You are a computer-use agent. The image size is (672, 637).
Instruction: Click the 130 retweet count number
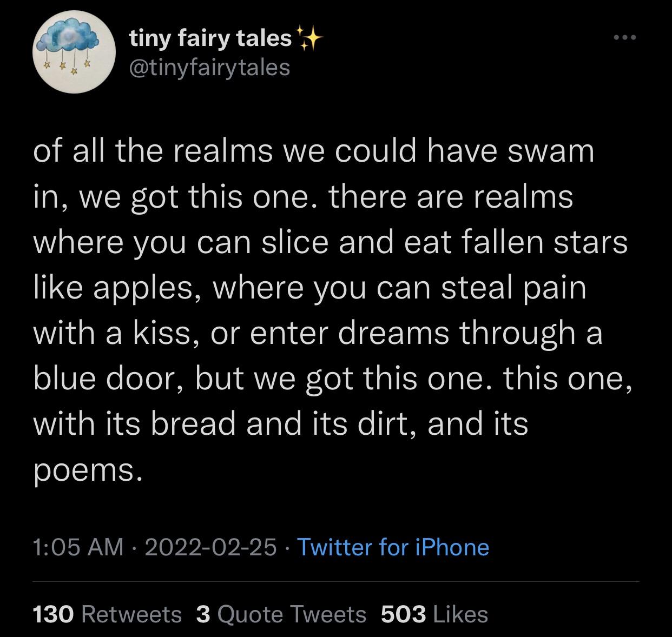tap(53, 614)
